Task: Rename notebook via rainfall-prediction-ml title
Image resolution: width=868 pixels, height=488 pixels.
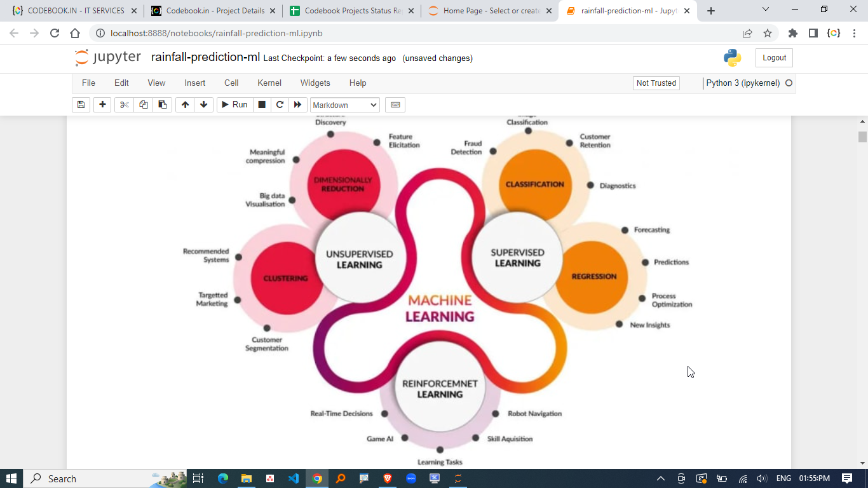Action: click(205, 57)
